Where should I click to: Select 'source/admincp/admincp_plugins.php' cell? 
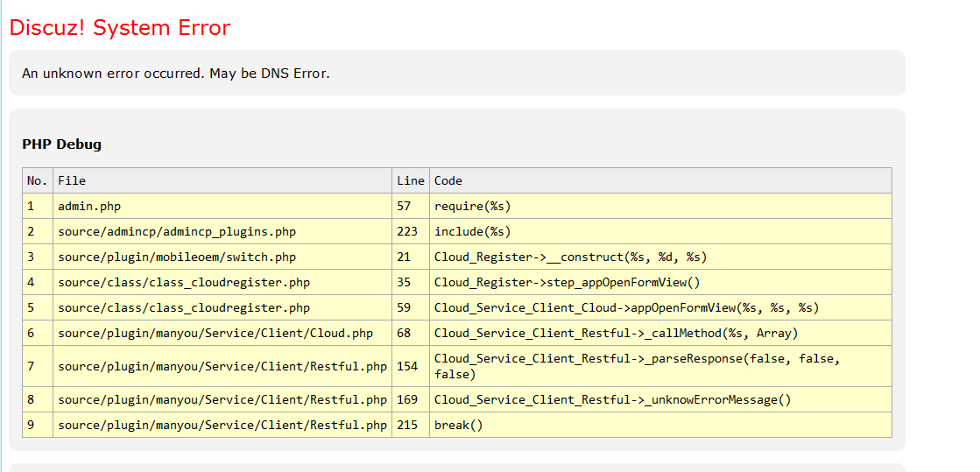click(222, 232)
